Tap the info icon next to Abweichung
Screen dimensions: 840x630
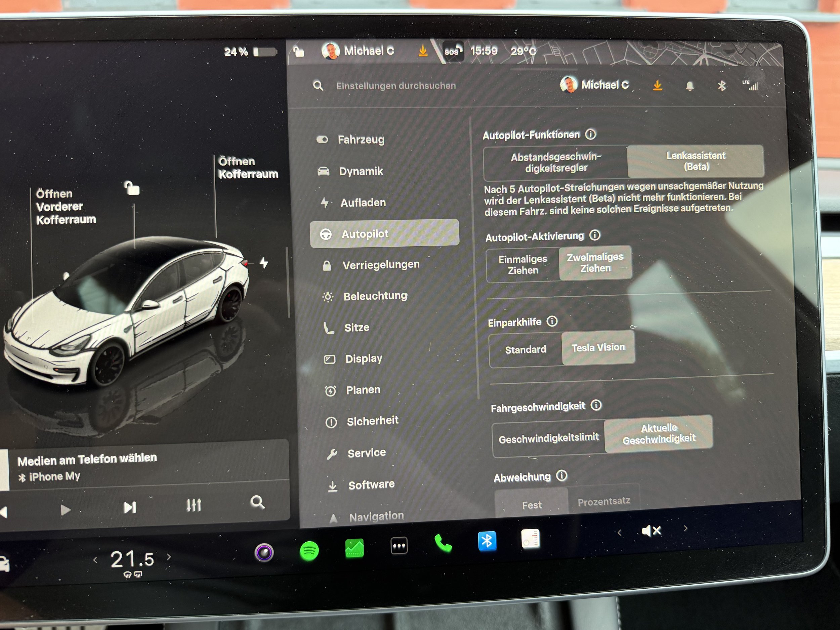[562, 475]
